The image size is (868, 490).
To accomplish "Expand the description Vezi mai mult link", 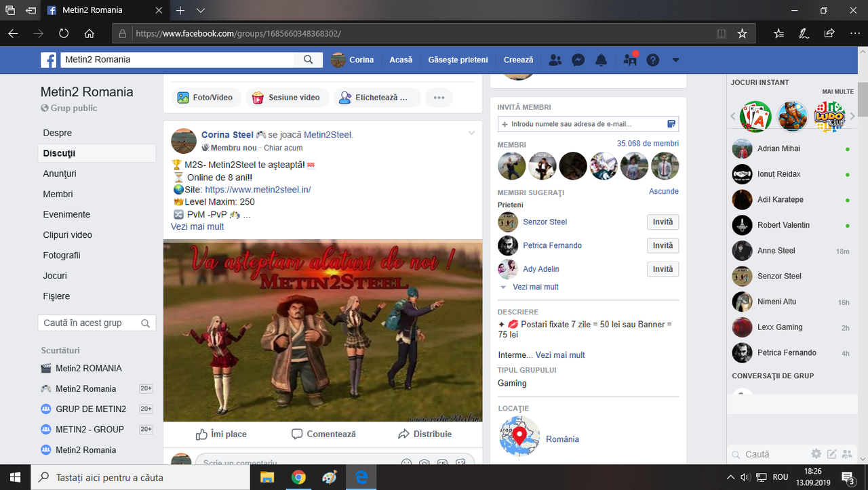I will [560, 355].
